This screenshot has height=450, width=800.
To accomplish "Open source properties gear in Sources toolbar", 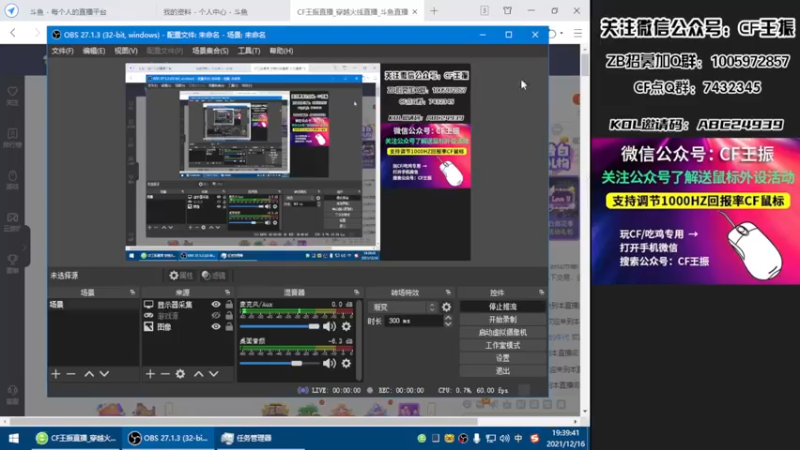I will [x=180, y=374].
